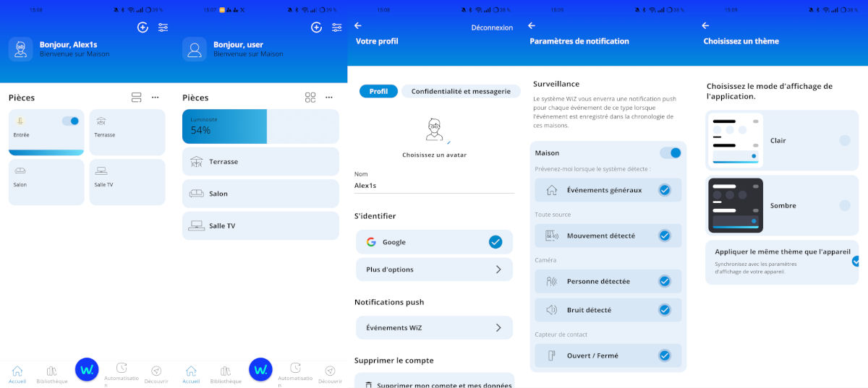Go back from Paramètres de notification screen
The width and height of the screenshot is (868, 388).
point(532,26)
